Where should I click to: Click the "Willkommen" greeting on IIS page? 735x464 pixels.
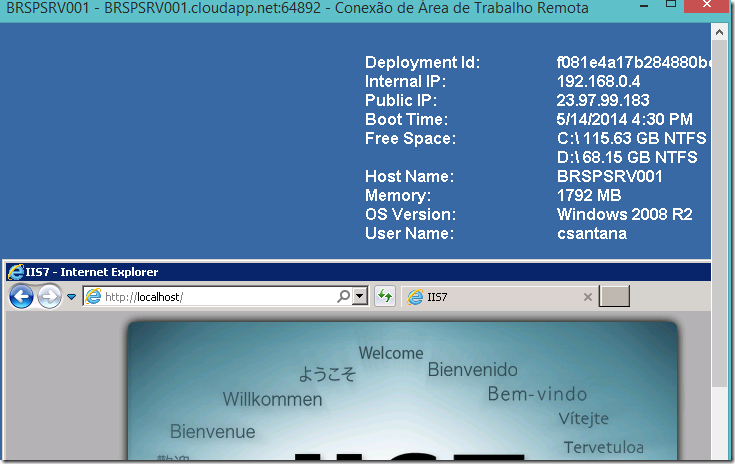(272, 399)
